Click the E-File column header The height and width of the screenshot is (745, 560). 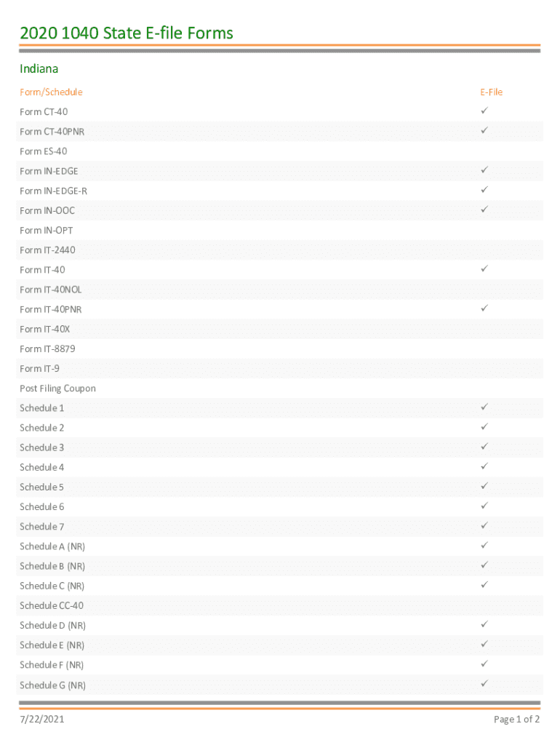(x=491, y=92)
